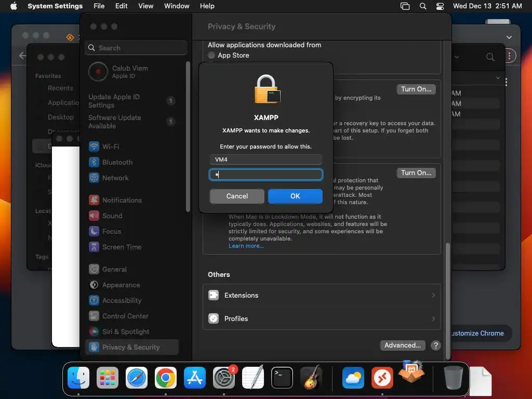The image size is (532, 399).
Task: Select Desktop in Finder sidebar
Action: coord(60,117)
